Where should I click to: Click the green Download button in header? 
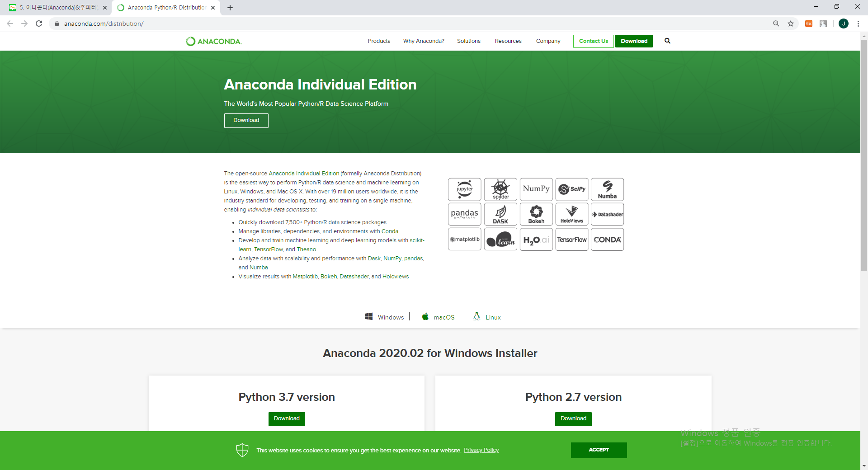[x=634, y=41]
